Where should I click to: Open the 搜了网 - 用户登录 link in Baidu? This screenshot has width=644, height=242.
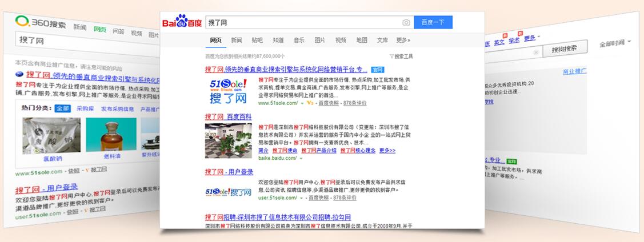point(229,171)
